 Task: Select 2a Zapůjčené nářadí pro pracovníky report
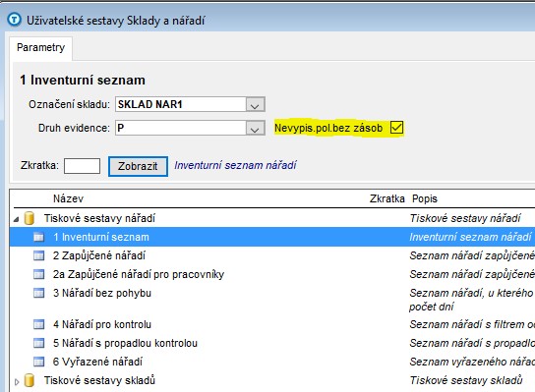[x=139, y=274]
